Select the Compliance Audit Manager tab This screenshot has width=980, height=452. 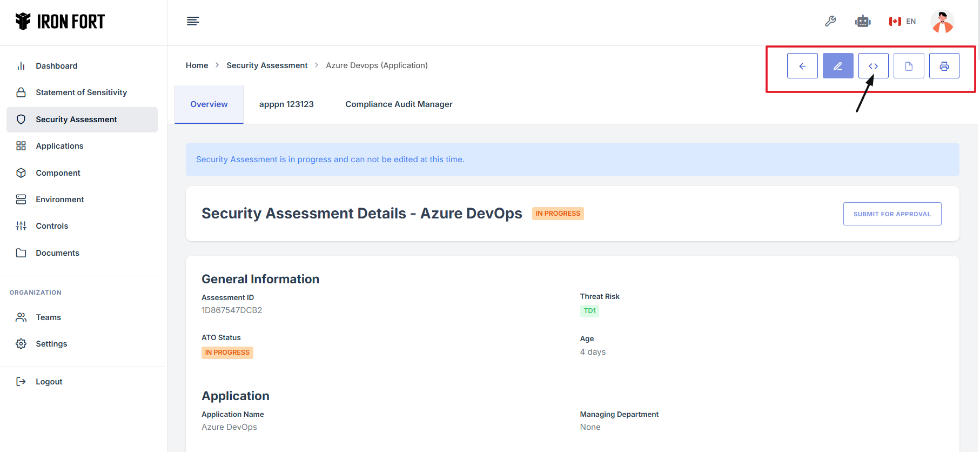click(399, 104)
